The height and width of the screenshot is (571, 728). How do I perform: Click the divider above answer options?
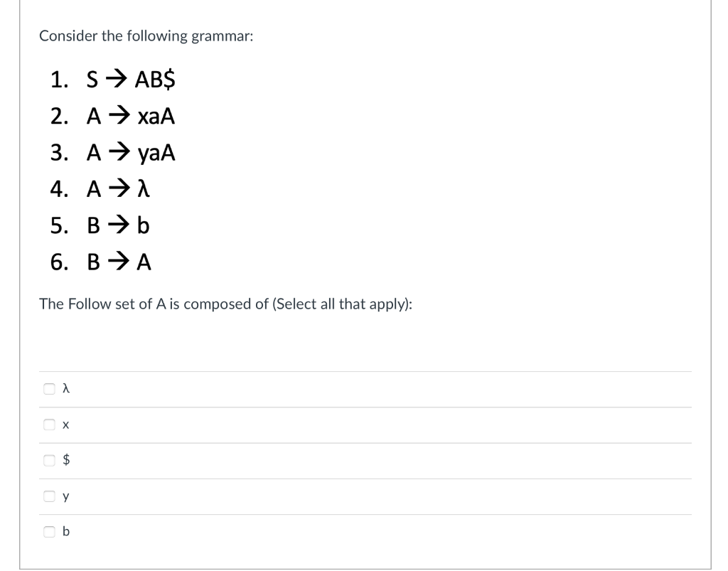point(366,370)
